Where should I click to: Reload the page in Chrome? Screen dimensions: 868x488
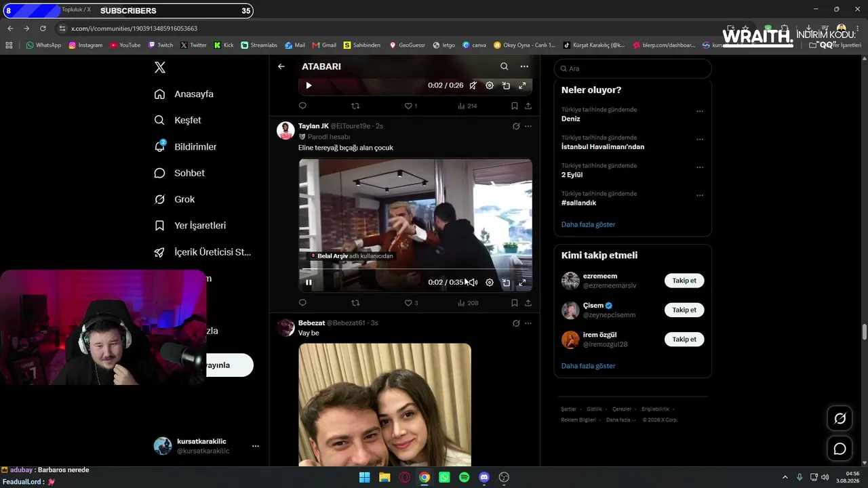pos(43,28)
